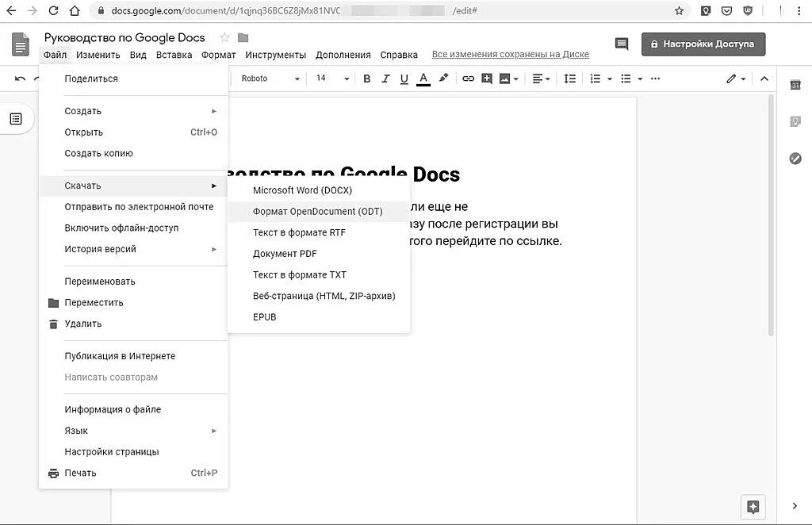Download as Формат OpenDocument (ODT)
Image resolution: width=812 pixels, height=525 pixels.
pos(319,212)
